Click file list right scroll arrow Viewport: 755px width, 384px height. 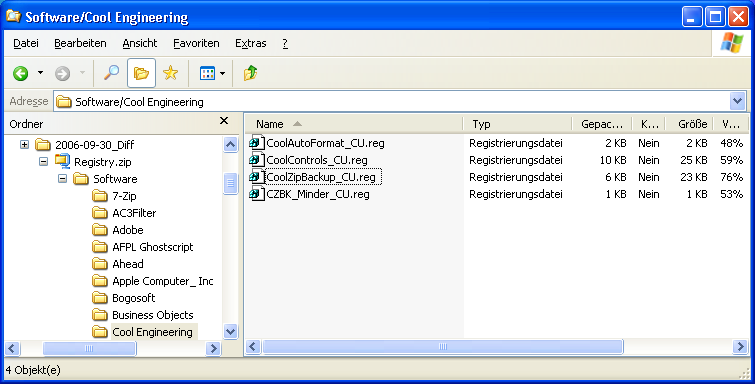pyautogui.click(x=741, y=346)
